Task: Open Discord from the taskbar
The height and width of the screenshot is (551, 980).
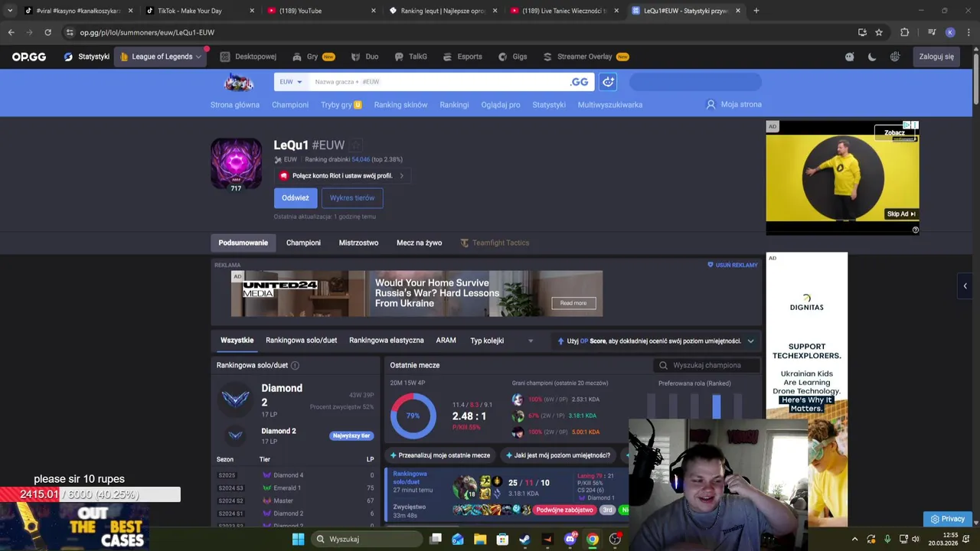Action: pyautogui.click(x=570, y=539)
